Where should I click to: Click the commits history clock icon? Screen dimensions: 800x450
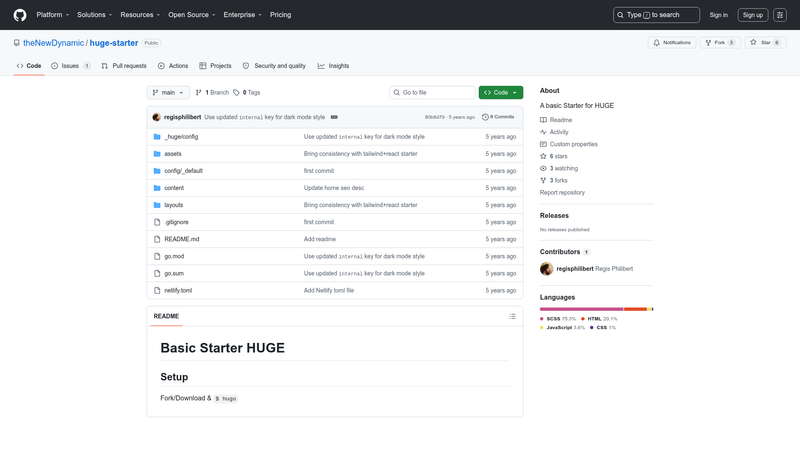point(485,117)
